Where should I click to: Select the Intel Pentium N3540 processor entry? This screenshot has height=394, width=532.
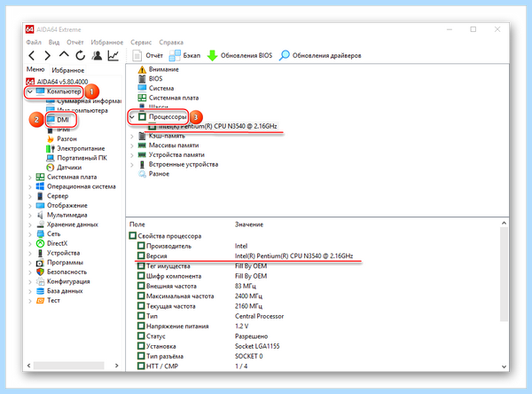(x=213, y=126)
